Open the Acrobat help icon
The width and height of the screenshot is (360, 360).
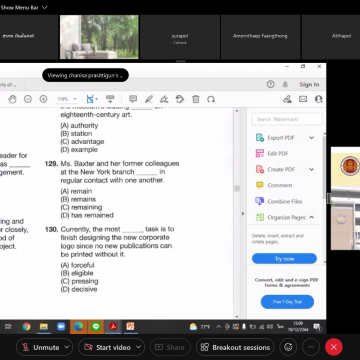coord(270,84)
